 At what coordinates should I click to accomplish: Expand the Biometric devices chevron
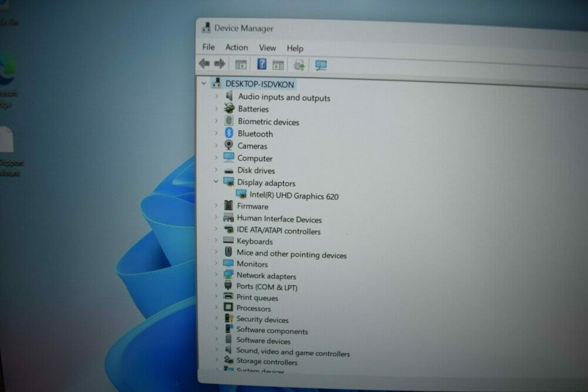(x=216, y=120)
